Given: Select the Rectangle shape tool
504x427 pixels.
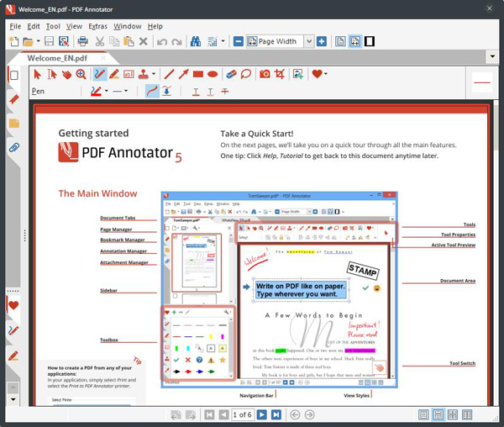Looking at the screenshot, I should pyautogui.click(x=198, y=74).
